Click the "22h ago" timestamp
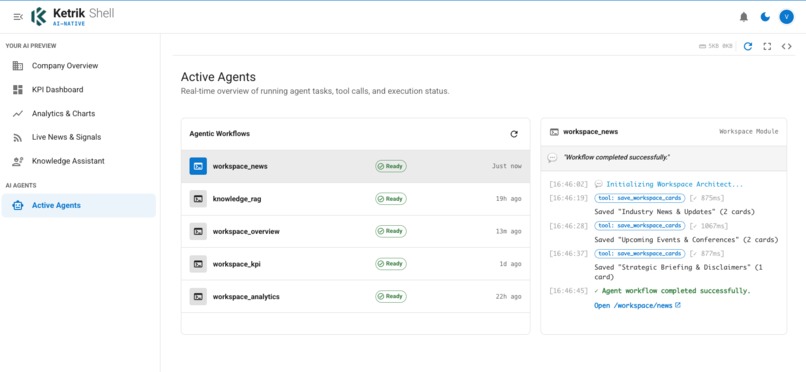The height and width of the screenshot is (372, 806). click(508, 297)
